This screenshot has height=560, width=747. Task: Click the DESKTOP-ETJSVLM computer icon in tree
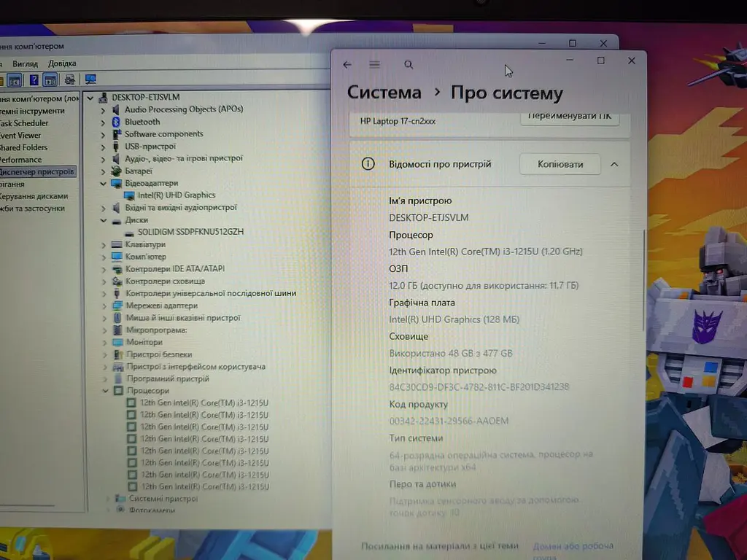[x=104, y=98]
